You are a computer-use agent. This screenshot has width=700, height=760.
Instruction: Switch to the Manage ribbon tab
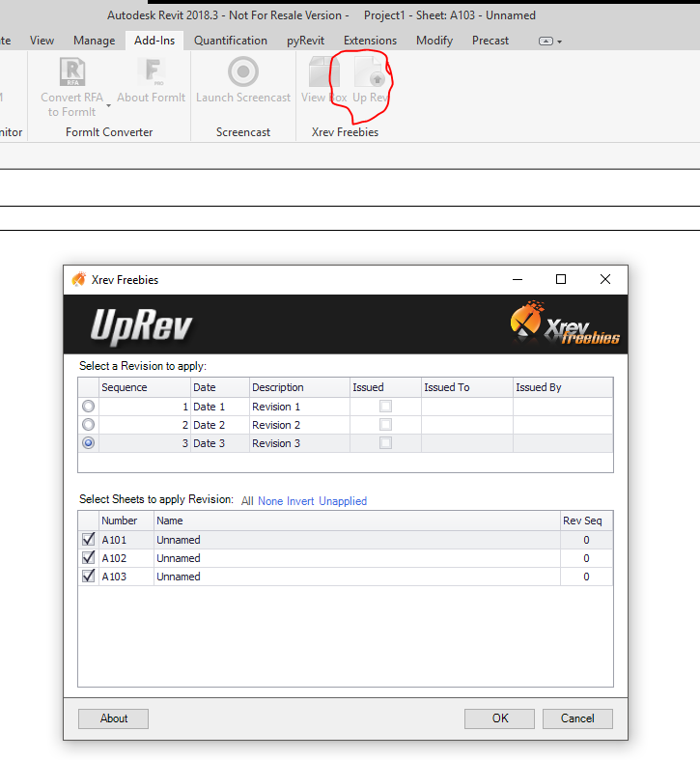(x=94, y=41)
